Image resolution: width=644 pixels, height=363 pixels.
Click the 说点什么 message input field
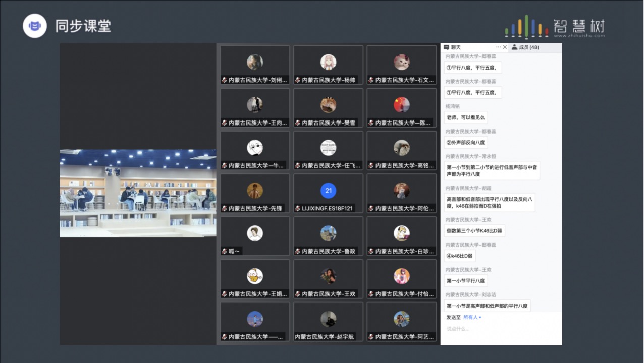pos(500,329)
